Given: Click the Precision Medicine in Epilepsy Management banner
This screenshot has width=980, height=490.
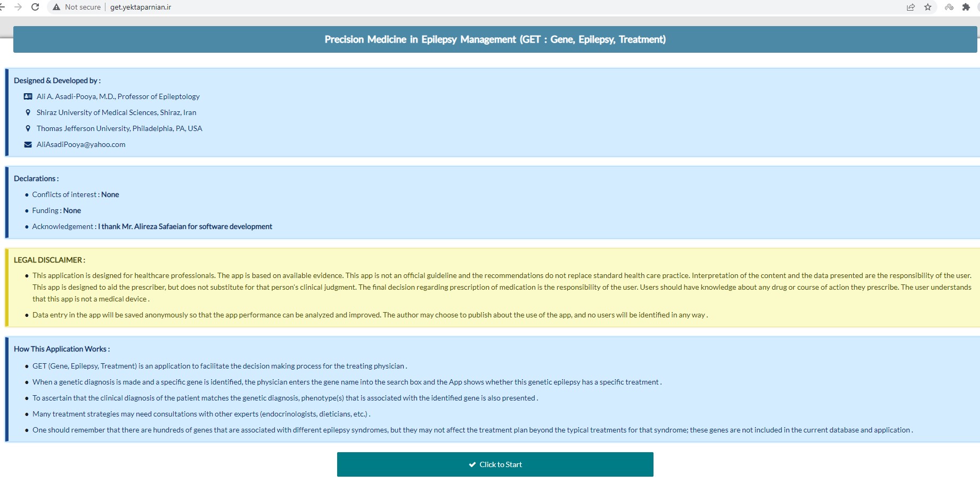Looking at the screenshot, I should [x=495, y=39].
